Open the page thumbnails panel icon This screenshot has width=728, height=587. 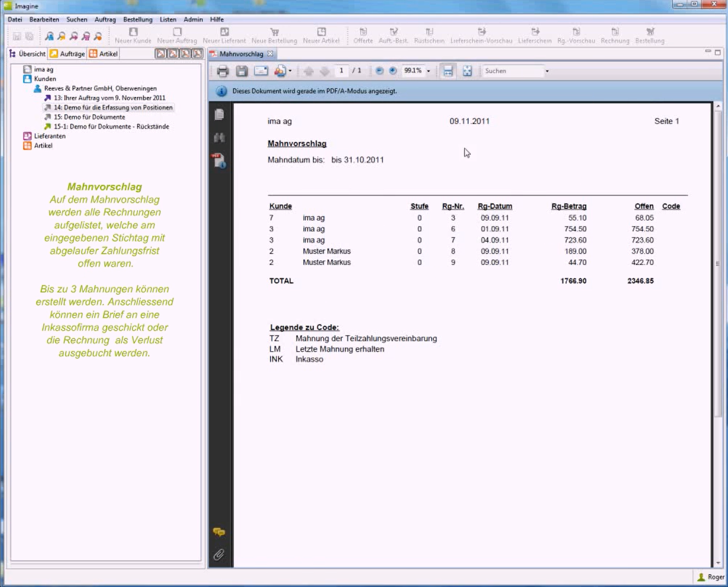tap(219, 114)
